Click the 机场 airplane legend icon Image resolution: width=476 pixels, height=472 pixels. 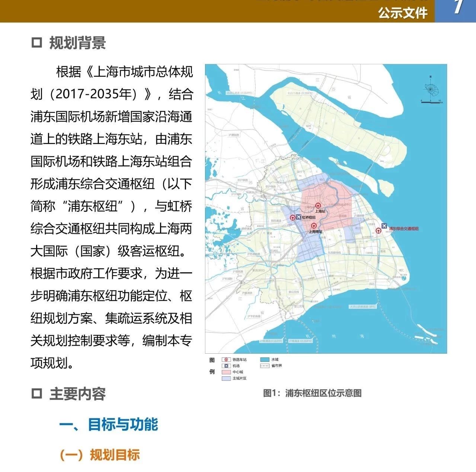pyautogui.click(x=226, y=366)
